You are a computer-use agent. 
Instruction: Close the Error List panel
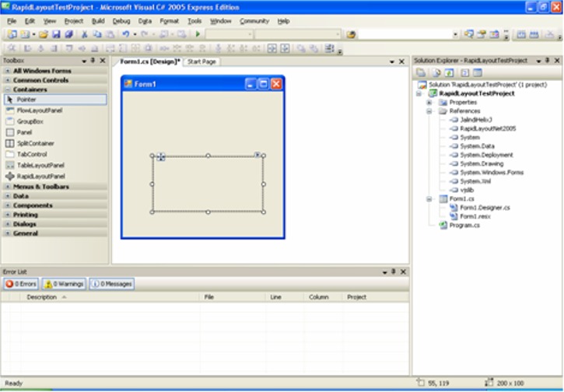(x=403, y=271)
